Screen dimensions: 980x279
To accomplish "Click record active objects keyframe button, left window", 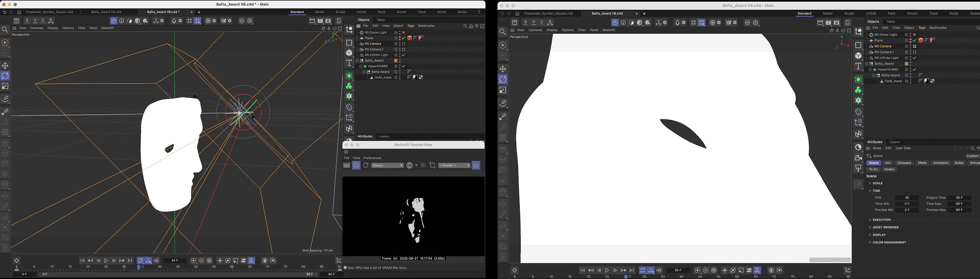I will point(193,261).
